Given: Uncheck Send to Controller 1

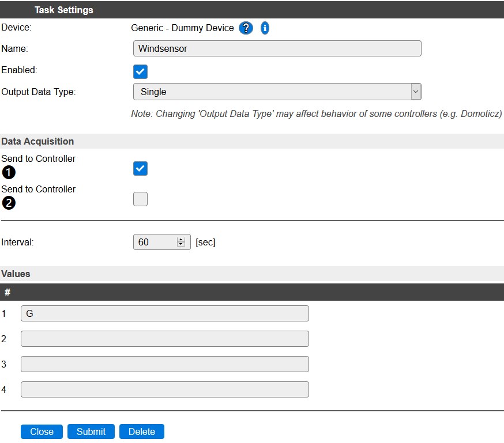Looking at the screenshot, I should pyautogui.click(x=140, y=168).
